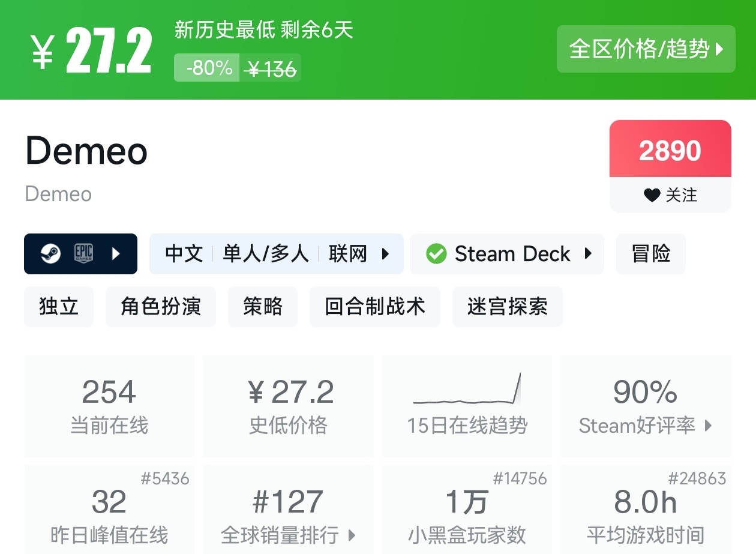Select the 冒险 genre tag
The height and width of the screenshot is (554, 756).
pos(651,254)
